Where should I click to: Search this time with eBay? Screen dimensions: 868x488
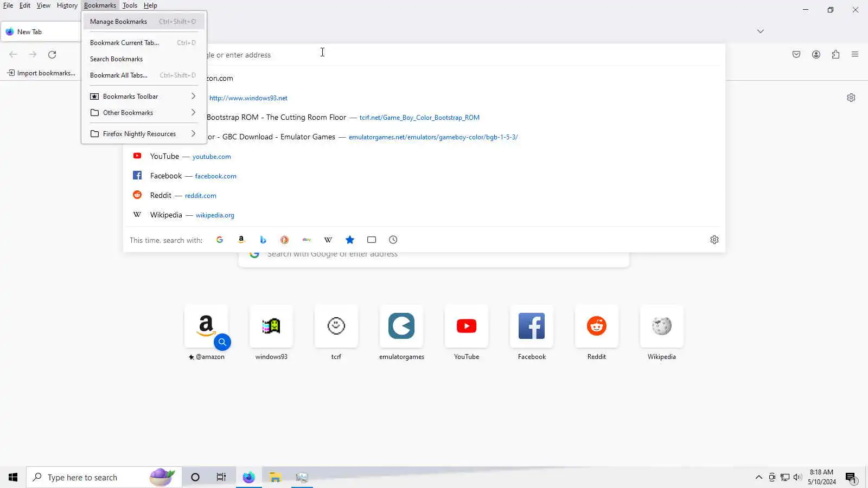click(307, 240)
